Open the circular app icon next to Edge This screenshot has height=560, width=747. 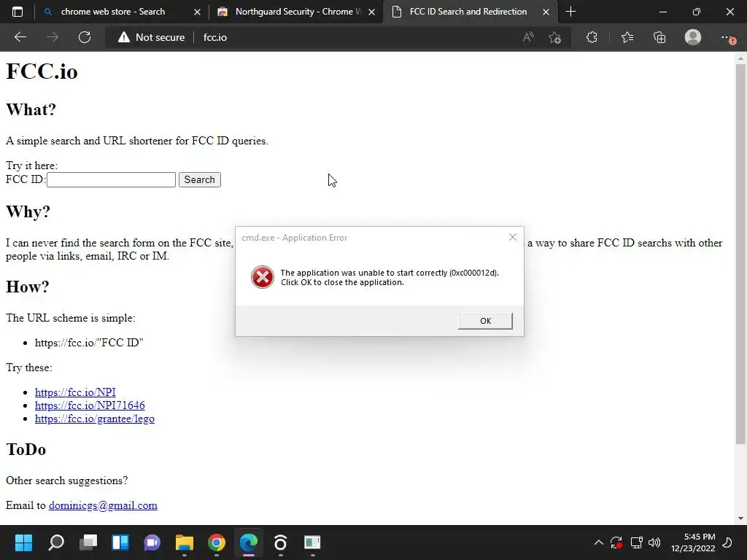point(280,542)
